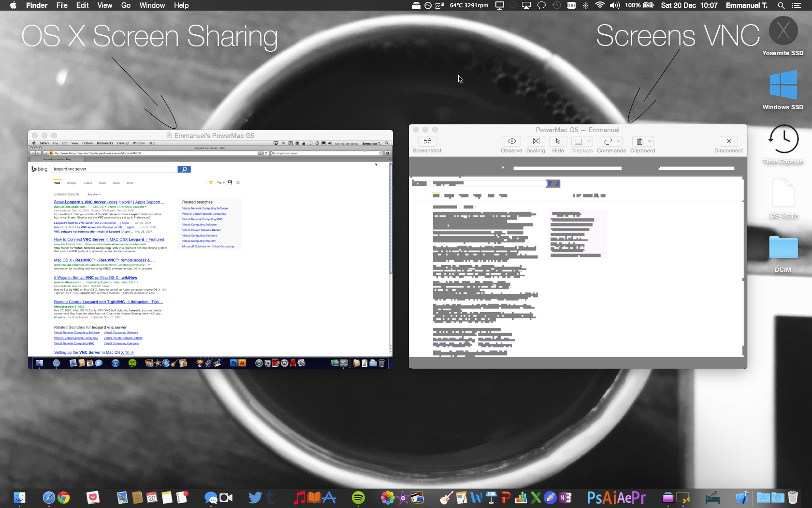Viewport: 812px width, 508px height.
Task: Open the App Store in the Dock
Action: point(329,497)
